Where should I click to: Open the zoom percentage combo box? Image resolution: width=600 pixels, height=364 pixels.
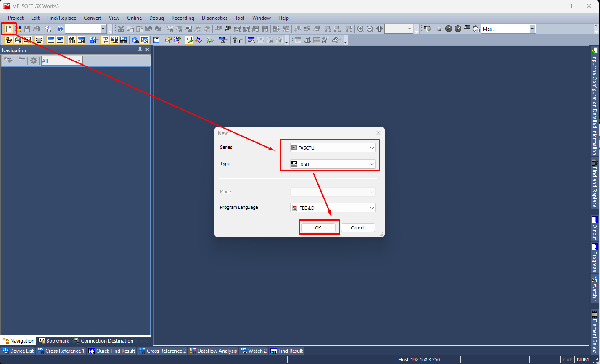click(x=399, y=29)
